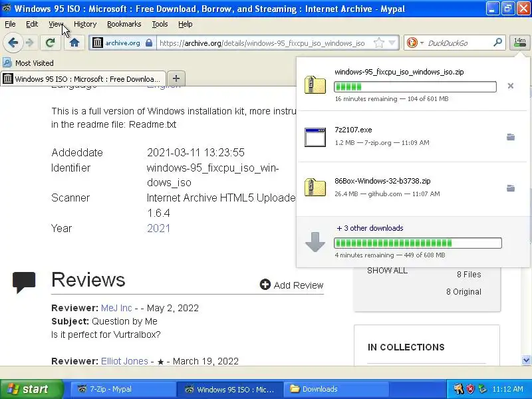Open the 2021 year link
This screenshot has height=399, width=532.
tap(158, 228)
